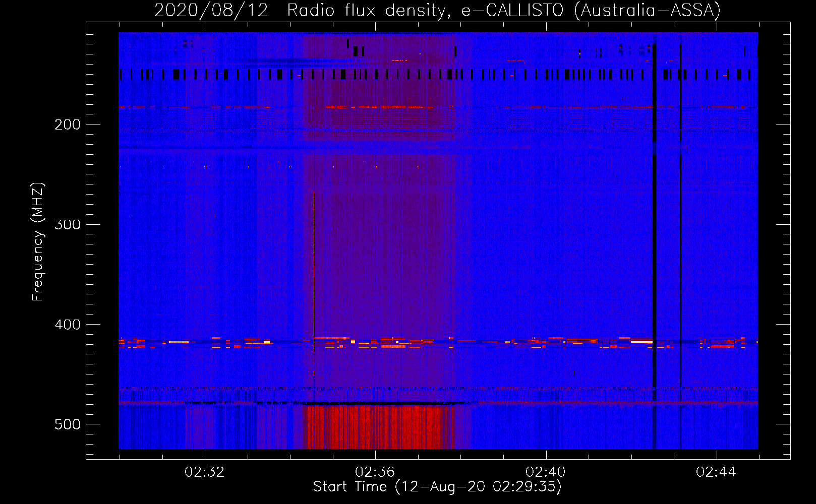This screenshot has width=816, height=504.
Task: Select the 400 frequency tick label
Action: pyautogui.click(x=68, y=325)
